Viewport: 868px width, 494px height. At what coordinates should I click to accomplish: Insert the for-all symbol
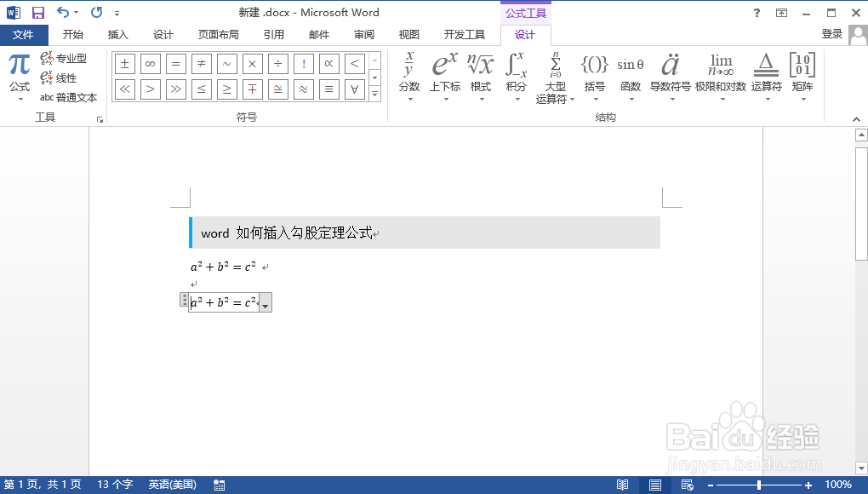pos(354,89)
